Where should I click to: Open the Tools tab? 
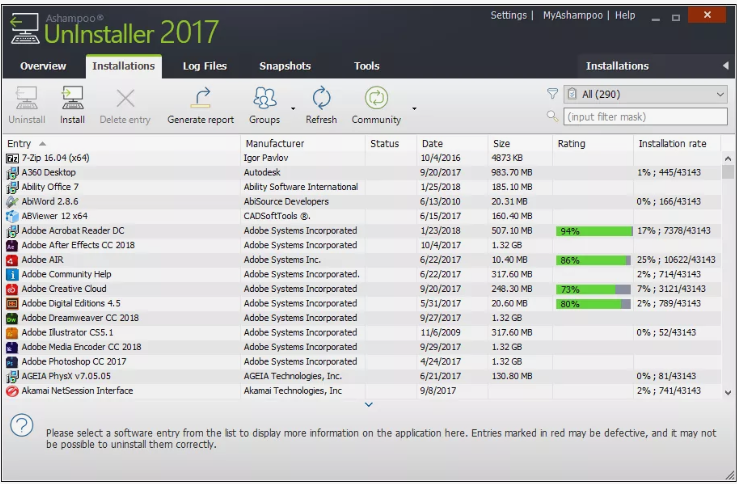tap(367, 66)
